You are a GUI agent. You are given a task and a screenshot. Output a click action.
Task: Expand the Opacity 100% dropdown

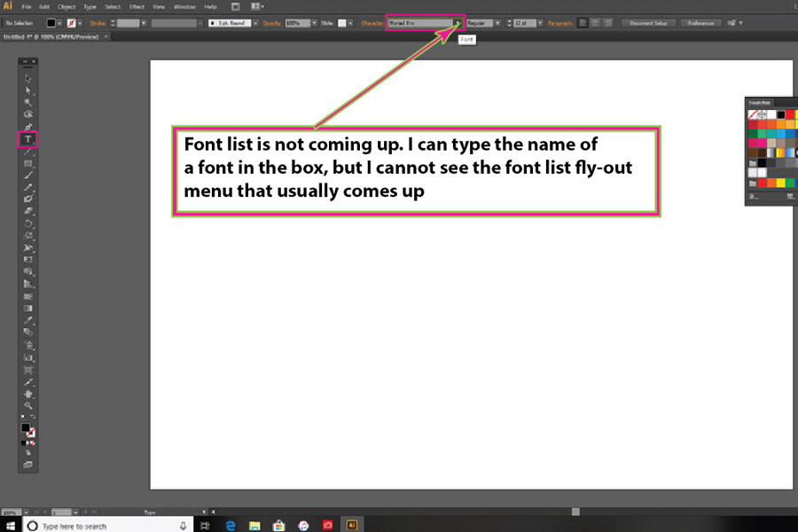tap(314, 23)
